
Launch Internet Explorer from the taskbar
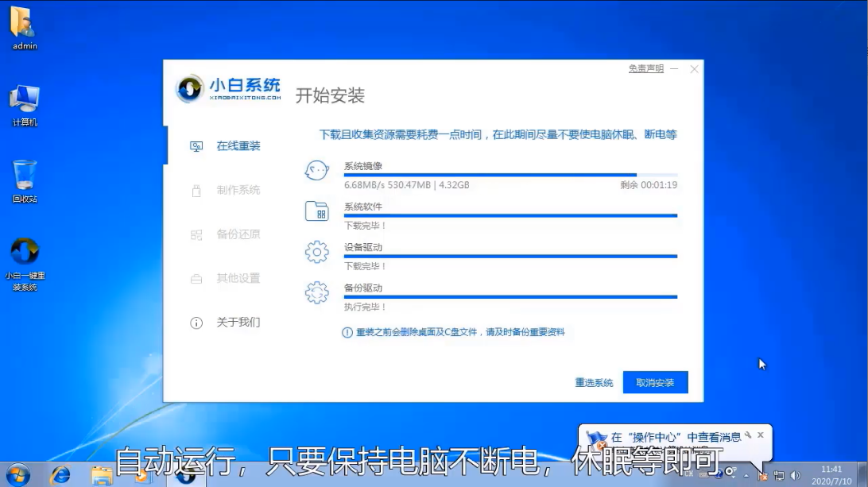[x=62, y=475]
